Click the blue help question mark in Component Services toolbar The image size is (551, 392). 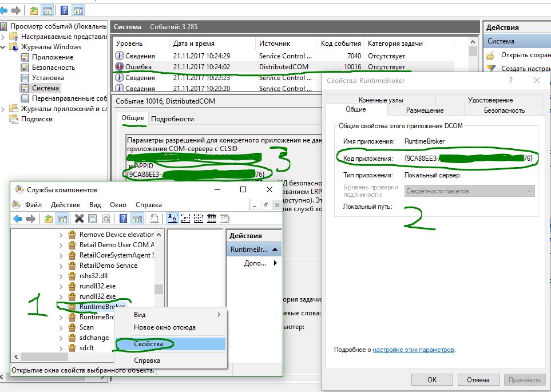[124, 219]
